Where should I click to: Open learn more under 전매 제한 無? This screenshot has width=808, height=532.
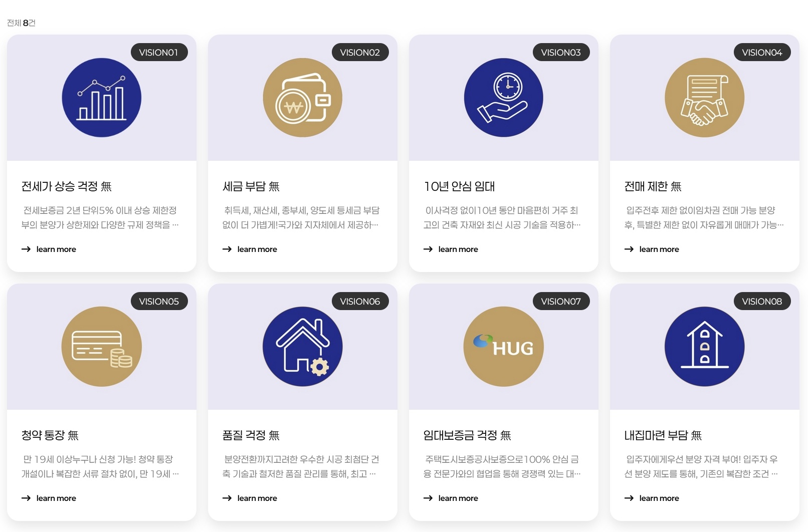[652, 249]
